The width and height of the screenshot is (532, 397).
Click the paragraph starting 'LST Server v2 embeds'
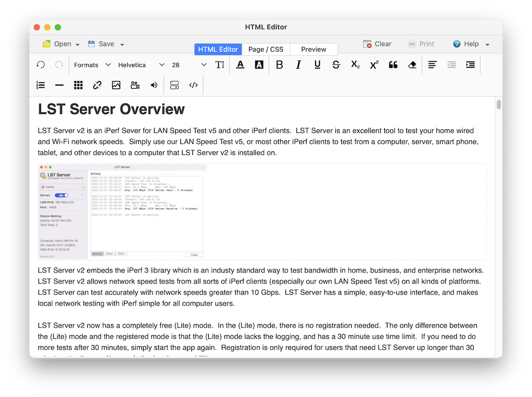pos(261,287)
